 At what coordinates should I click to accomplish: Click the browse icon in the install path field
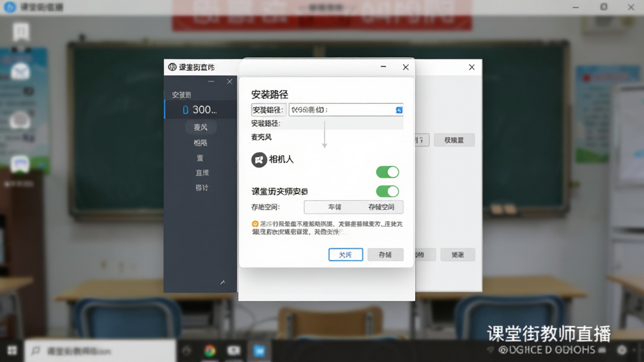tap(399, 110)
